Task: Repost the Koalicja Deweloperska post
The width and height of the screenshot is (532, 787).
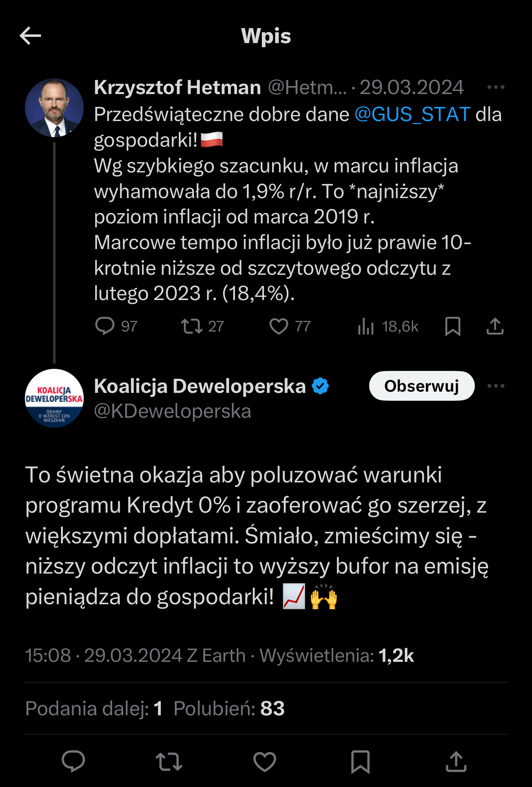Action: point(169,762)
